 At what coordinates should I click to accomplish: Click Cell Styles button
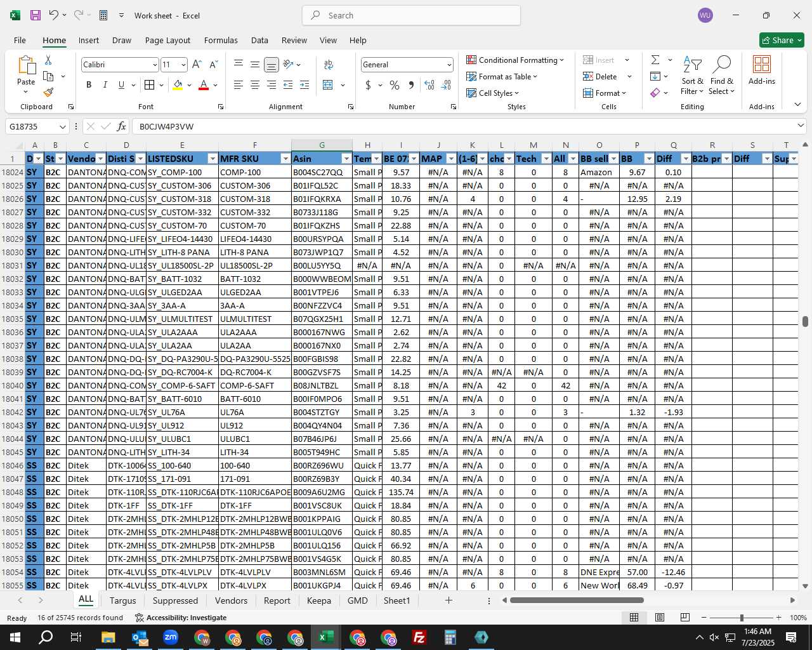click(x=493, y=93)
